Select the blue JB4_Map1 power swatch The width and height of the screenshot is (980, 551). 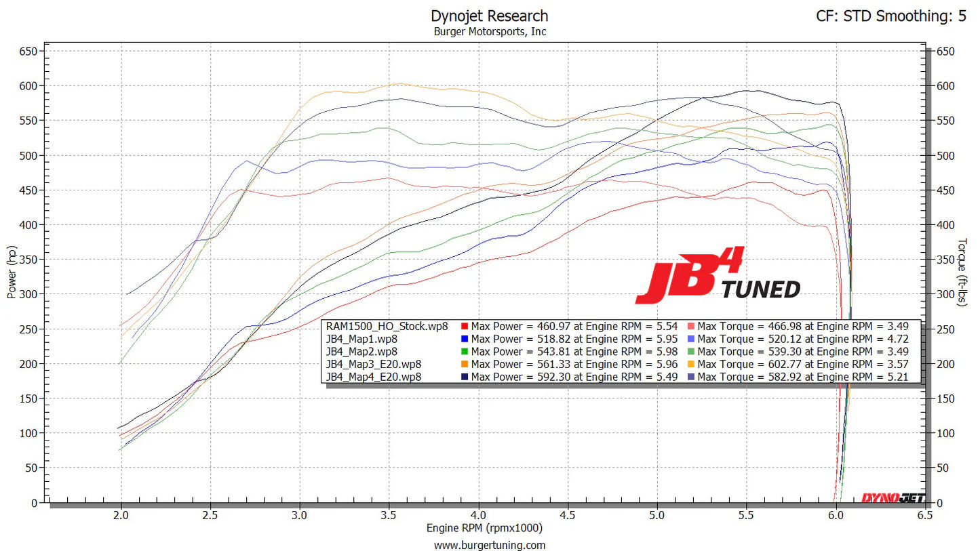pos(465,339)
